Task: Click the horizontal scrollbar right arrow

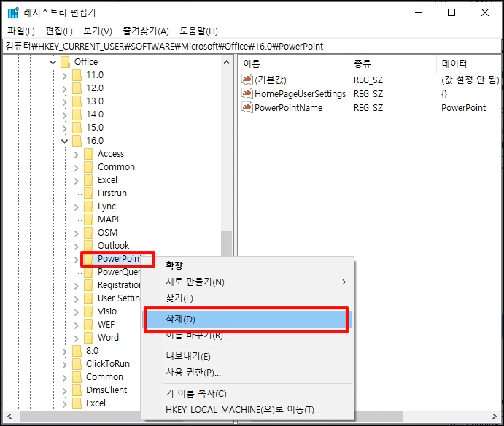Action: (495, 416)
